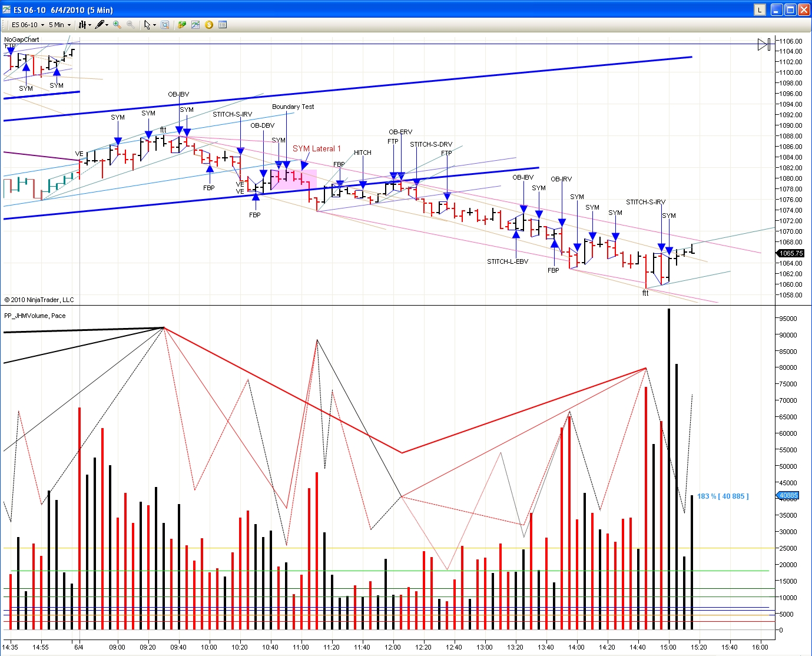Click the zoom in magnifier

pyautogui.click(x=117, y=25)
